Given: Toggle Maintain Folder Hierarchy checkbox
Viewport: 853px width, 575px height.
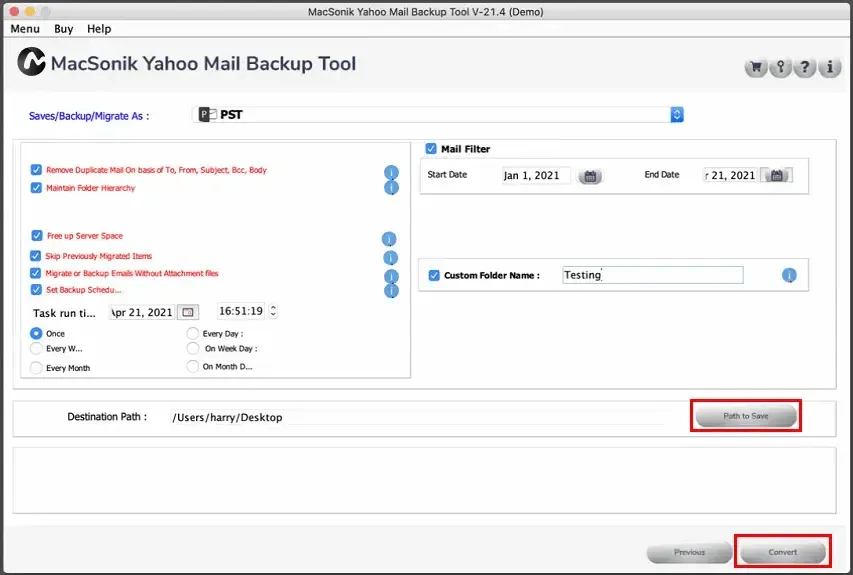Looking at the screenshot, I should (36, 188).
